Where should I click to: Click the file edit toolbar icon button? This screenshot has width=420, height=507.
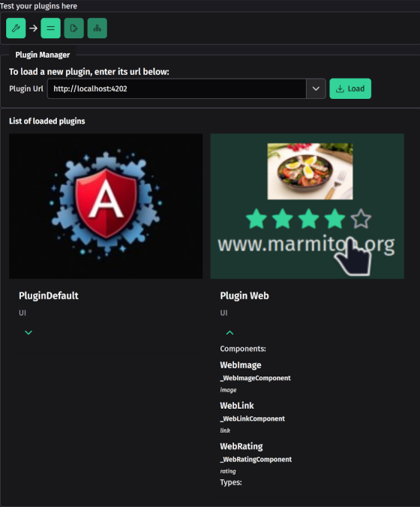[74, 28]
